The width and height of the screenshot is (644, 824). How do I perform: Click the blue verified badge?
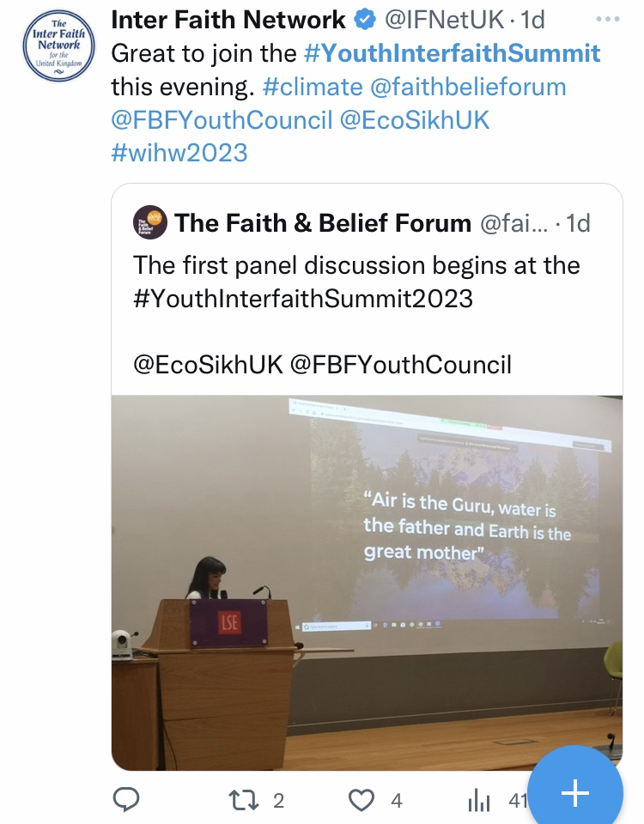(365, 20)
